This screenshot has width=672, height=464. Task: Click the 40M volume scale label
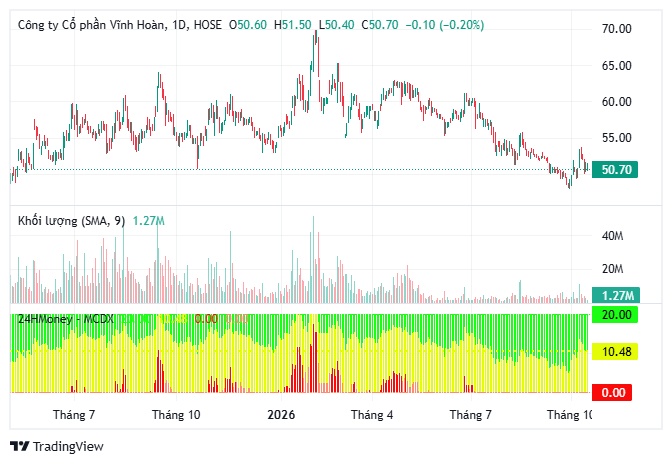click(x=612, y=236)
